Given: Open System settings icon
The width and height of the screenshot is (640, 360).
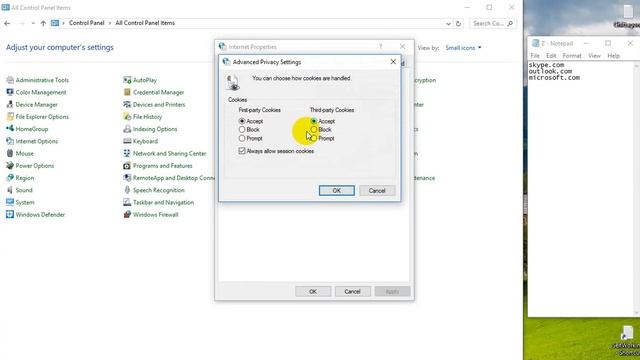Looking at the screenshot, I should pos(10,202).
